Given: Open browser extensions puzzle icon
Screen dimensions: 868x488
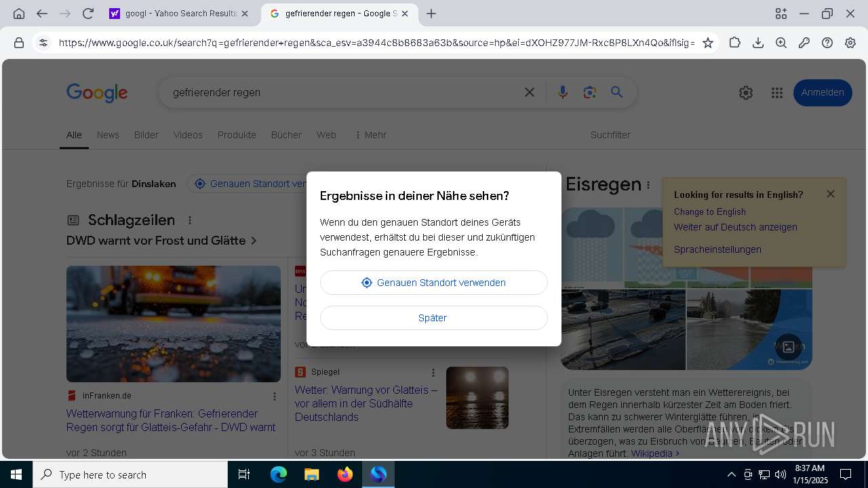Looking at the screenshot, I should pos(735,43).
